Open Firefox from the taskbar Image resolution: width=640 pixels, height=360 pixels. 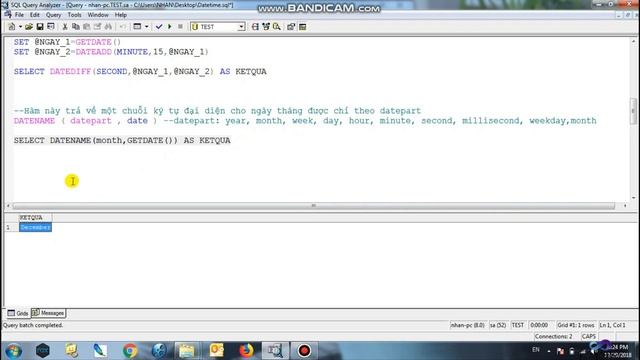point(246,351)
